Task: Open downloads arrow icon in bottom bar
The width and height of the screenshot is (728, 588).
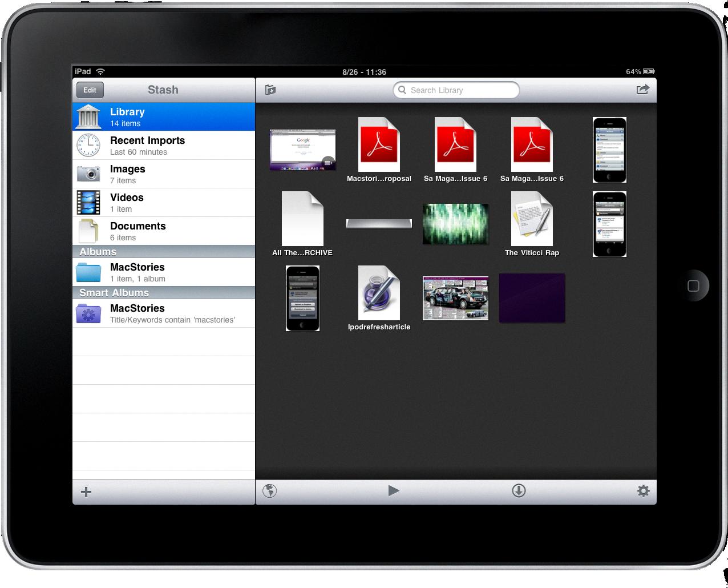Action: [519, 491]
